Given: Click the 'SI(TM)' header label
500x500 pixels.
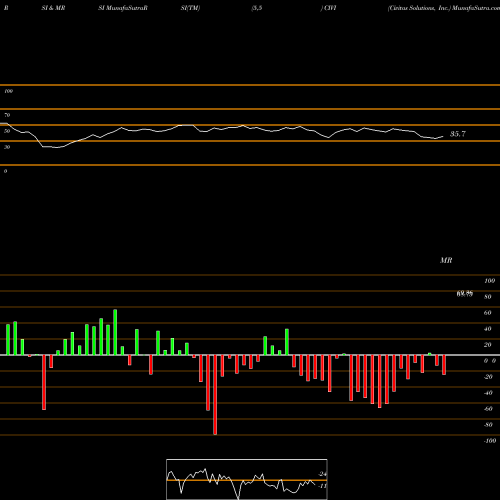Looking at the screenshot, I should tap(190, 8).
